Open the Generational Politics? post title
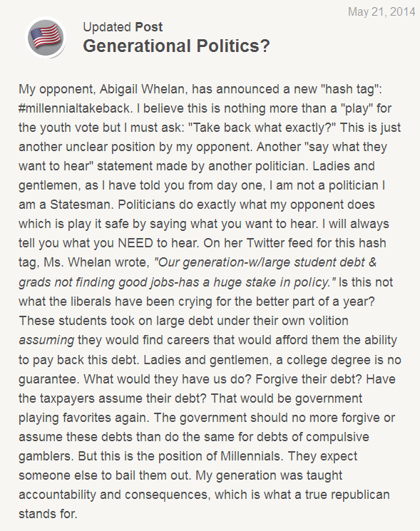This screenshot has width=420, height=531. click(x=176, y=46)
